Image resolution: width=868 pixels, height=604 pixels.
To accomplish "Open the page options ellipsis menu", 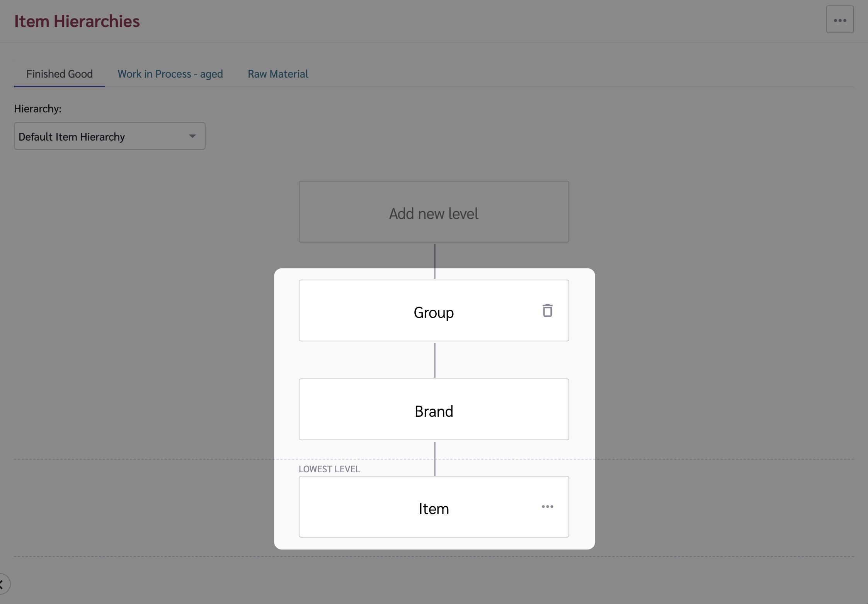I will (x=839, y=20).
